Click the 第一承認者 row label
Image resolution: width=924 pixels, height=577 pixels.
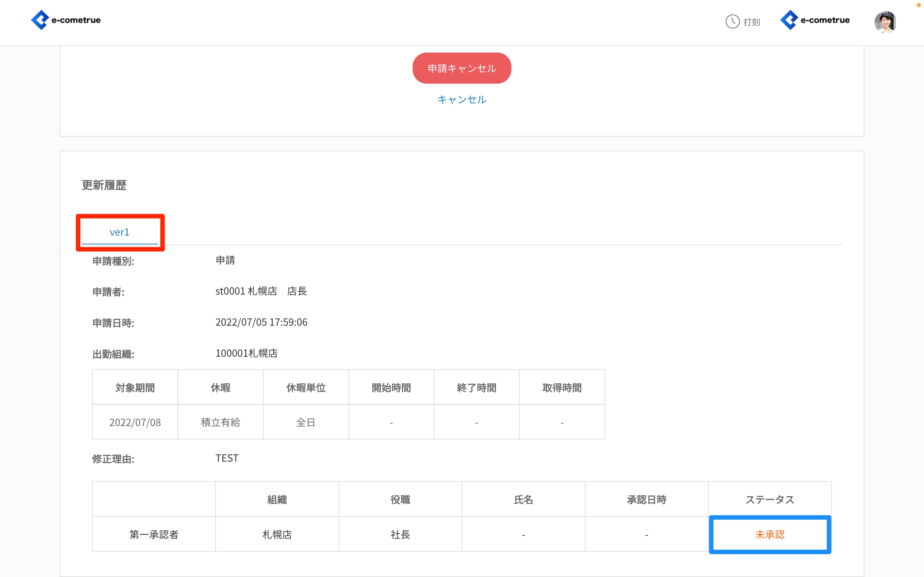154,534
